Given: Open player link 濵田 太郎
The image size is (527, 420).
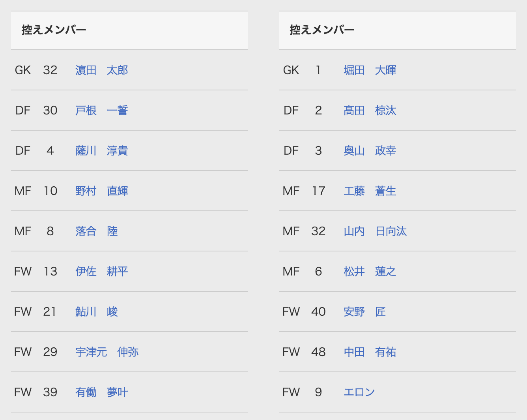Looking at the screenshot, I should pos(102,70).
